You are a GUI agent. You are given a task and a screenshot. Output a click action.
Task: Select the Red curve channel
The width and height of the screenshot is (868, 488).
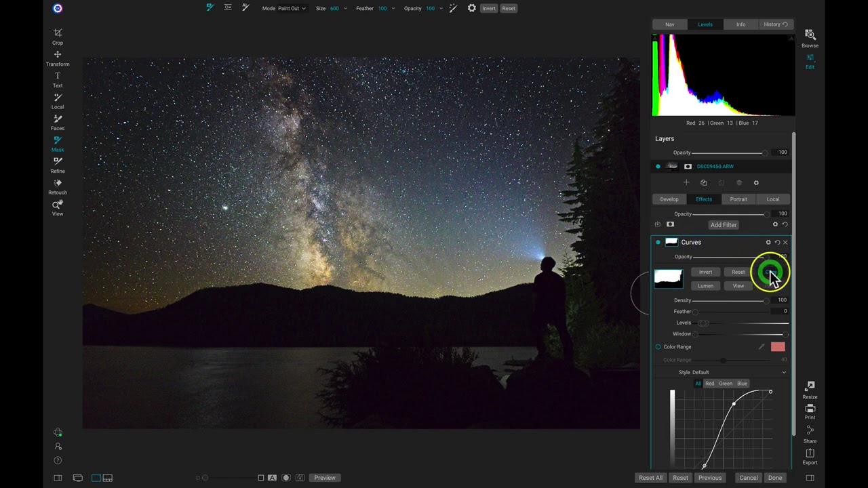click(709, 384)
